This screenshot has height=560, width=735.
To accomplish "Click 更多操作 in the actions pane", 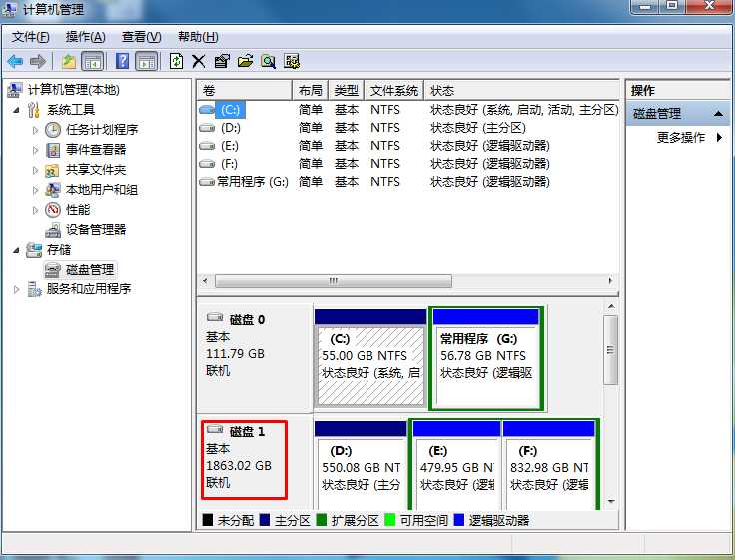I will tap(681, 138).
